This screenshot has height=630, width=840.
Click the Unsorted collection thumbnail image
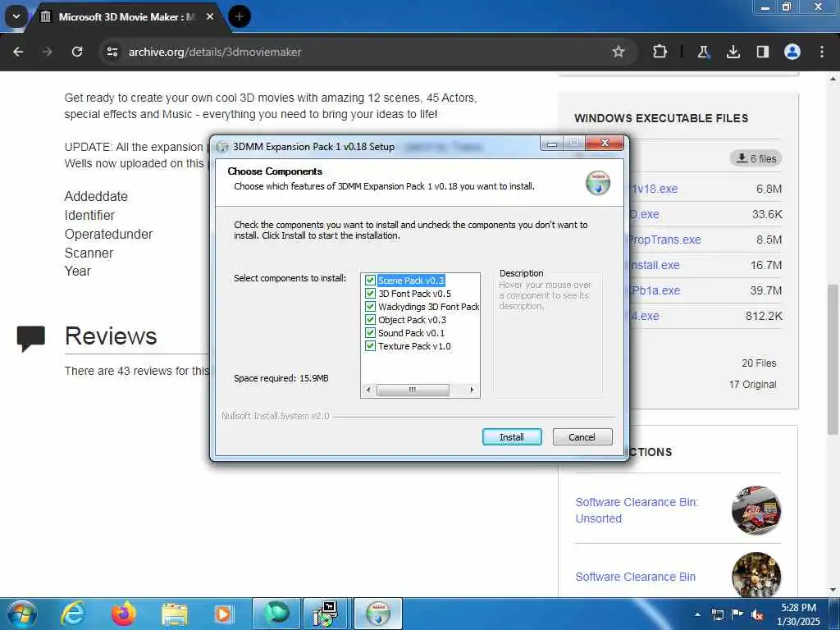[x=756, y=510]
